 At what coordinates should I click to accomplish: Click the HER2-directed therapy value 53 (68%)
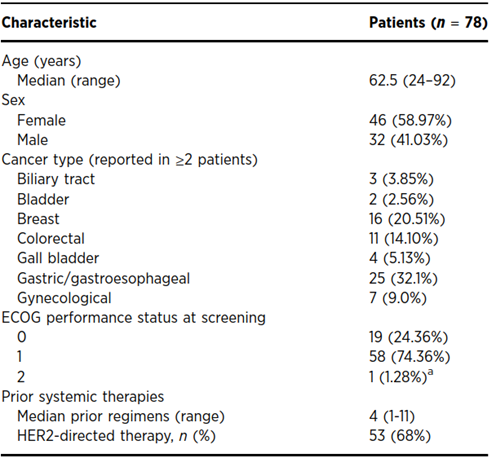click(400, 436)
